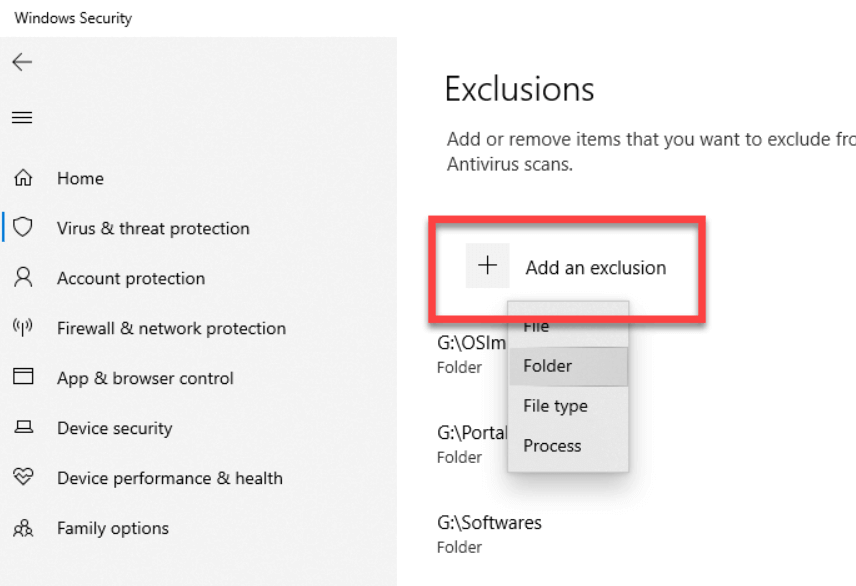This screenshot has height=586, width=856.
Task: Open Virus & threat protection from the sidebar label
Action: click(x=153, y=228)
